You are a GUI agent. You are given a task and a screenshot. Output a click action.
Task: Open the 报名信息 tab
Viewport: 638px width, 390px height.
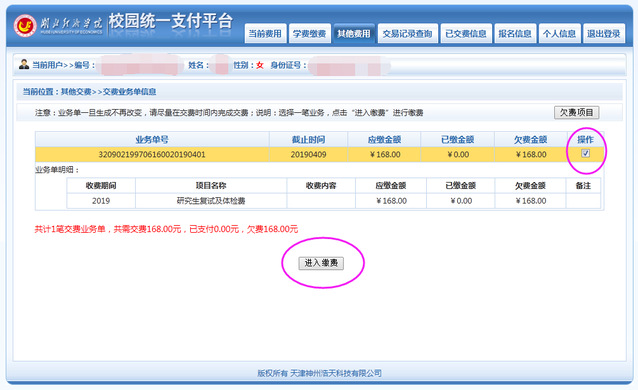[515, 33]
